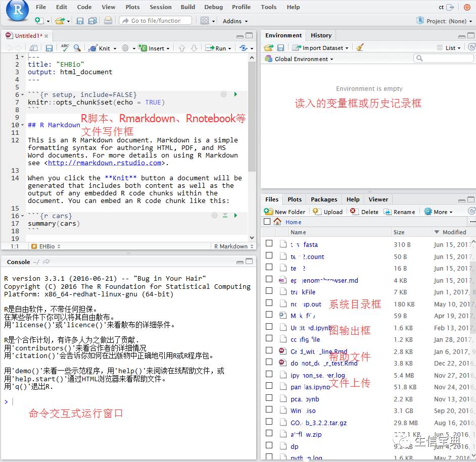Screen dimensions: 476x462
Task: Refresh the Files pane listing
Action: (x=472, y=211)
